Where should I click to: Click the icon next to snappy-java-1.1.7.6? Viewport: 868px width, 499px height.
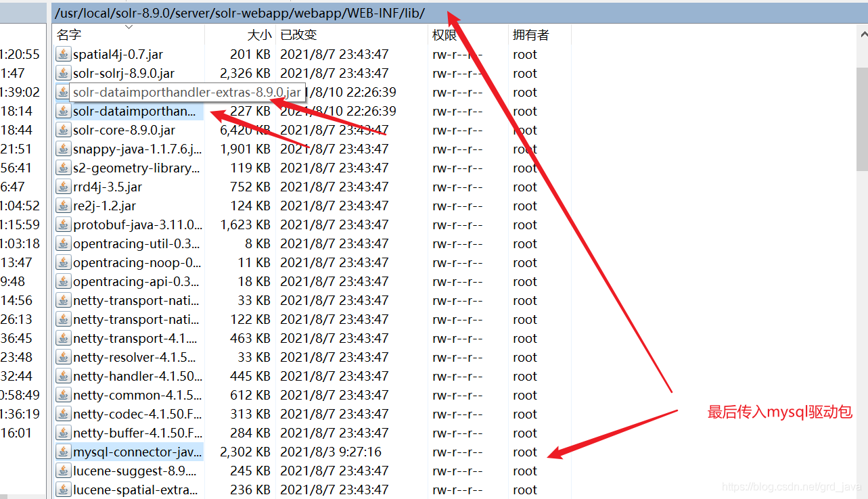pos(64,149)
